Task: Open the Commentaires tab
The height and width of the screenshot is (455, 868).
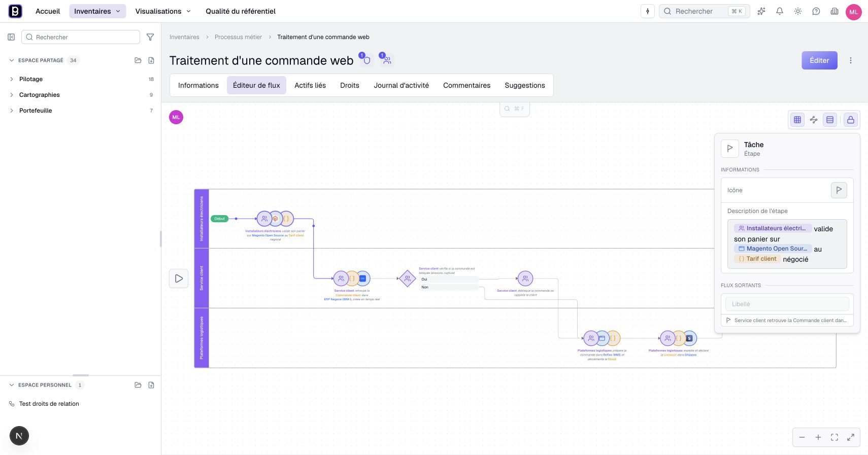Action: coord(467,85)
